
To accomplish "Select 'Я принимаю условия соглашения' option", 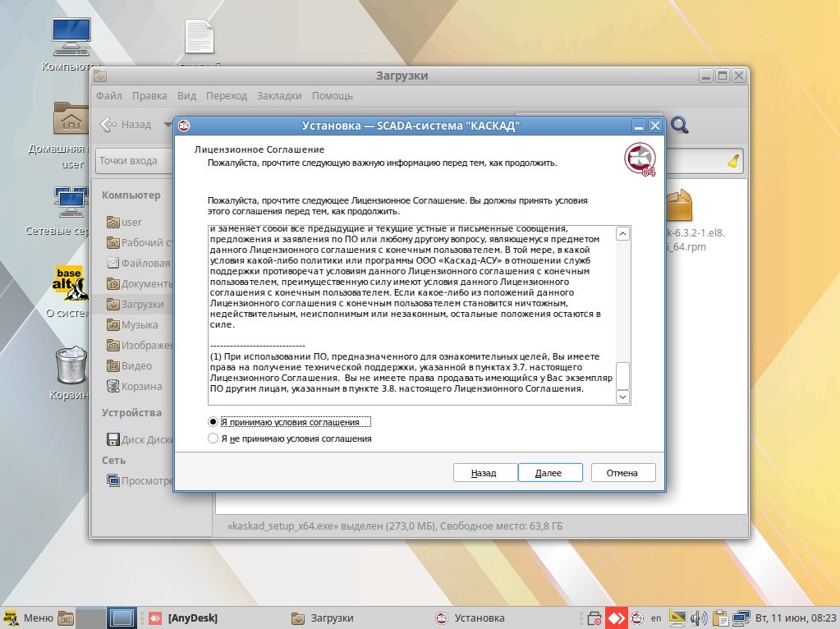I will (x=213, y=422).
